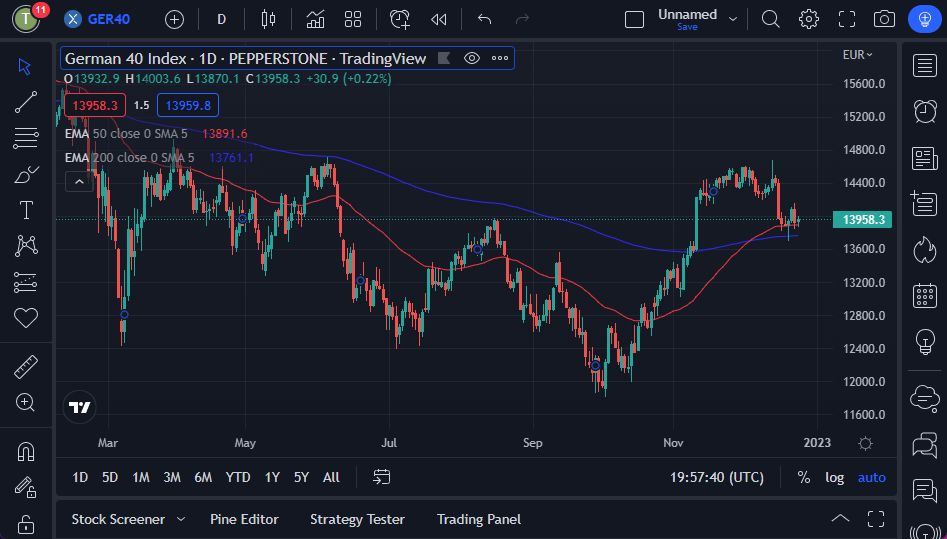Toggle log scale on price axis
The width and height of the screenshot is (947, 539).
click(x=834, y=477)
